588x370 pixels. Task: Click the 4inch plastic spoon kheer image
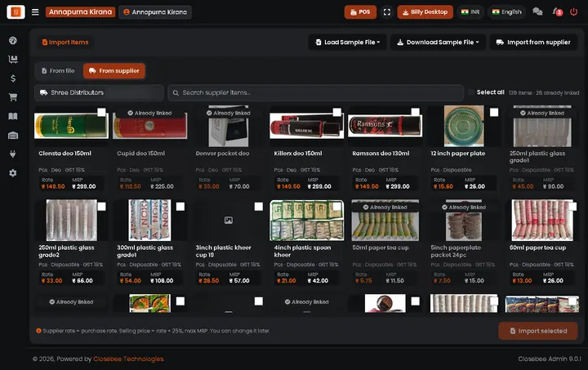click(307, 221)
